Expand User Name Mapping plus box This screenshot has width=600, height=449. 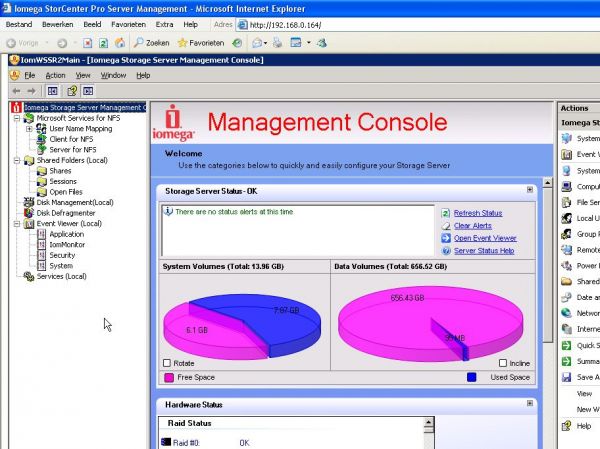pos(29,129)
